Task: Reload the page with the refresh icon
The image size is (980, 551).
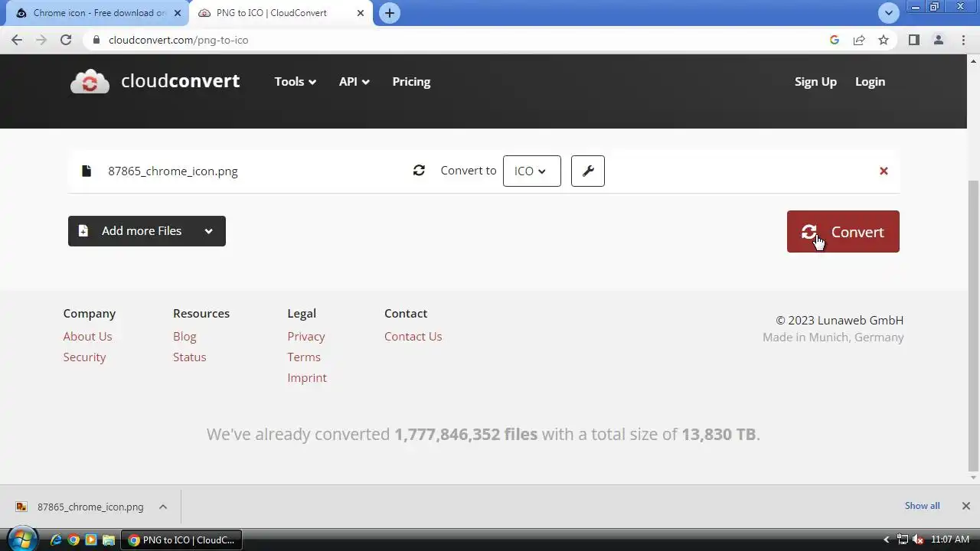Action: pos(66,40)
